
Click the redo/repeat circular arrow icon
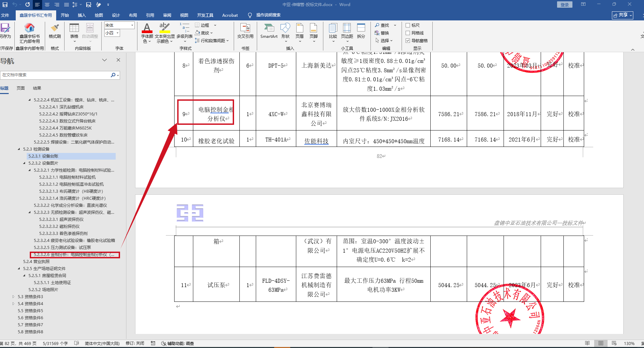click(x=27, y=5)
